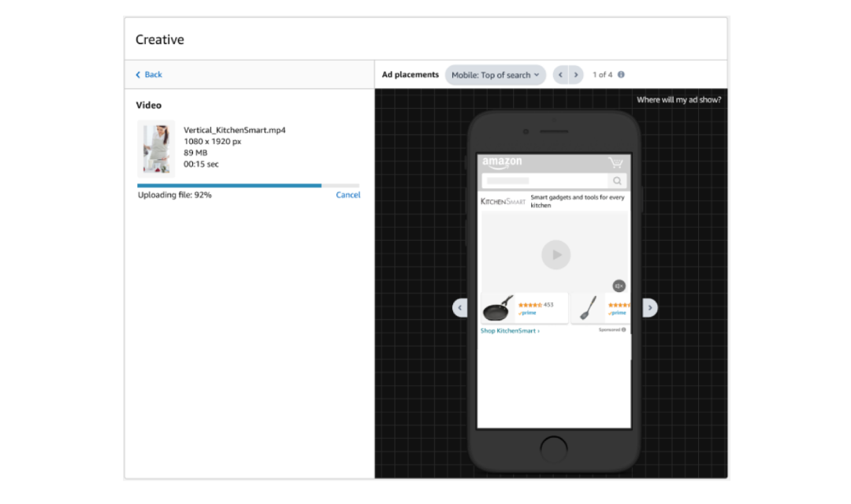Toggle the mute icon on preview video

(x=619, y=286)
